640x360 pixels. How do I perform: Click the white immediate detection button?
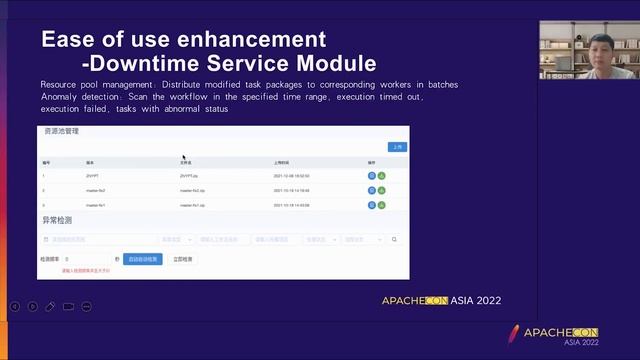[182, 259]
